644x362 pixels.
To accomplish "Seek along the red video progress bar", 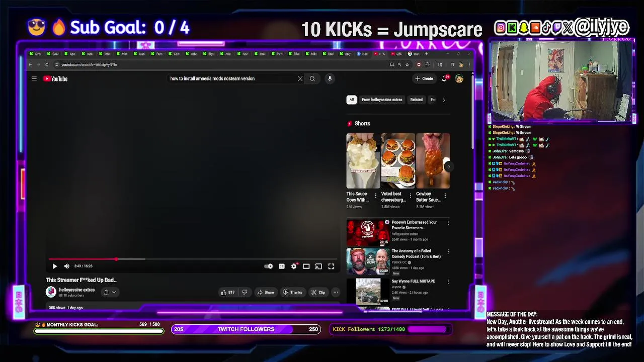I will coord(192,259).
